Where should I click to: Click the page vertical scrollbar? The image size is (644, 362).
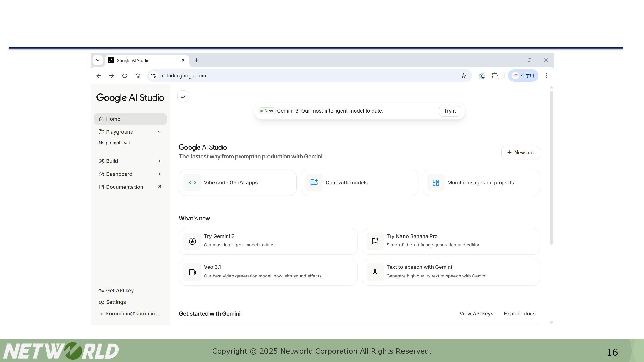(x=551, y=168)
